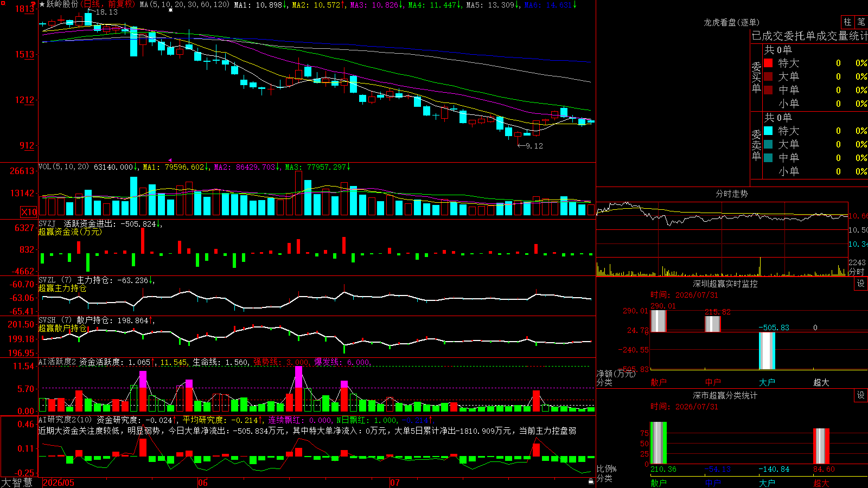868x488 pixels.
Task: Click the 委买单 vertical label
Action: pyautogui.click(x=756, y=78)
